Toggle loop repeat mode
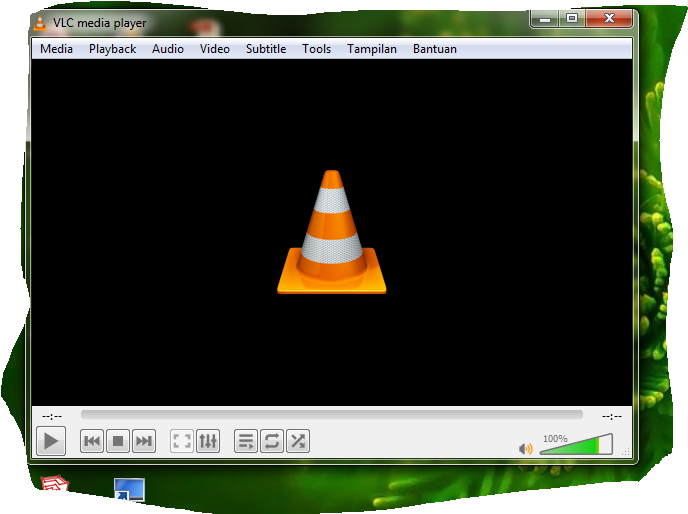This screenshot has height=514, width=688. click(272, 441)
